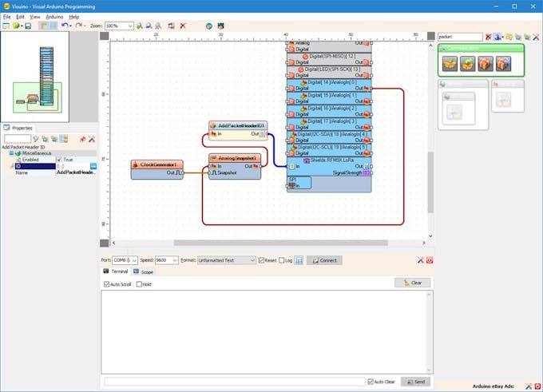This screenshot has width=543, height=392.
Task: Click the tools icon at right of Properties toolbar
Action: (x=92, y=139)
